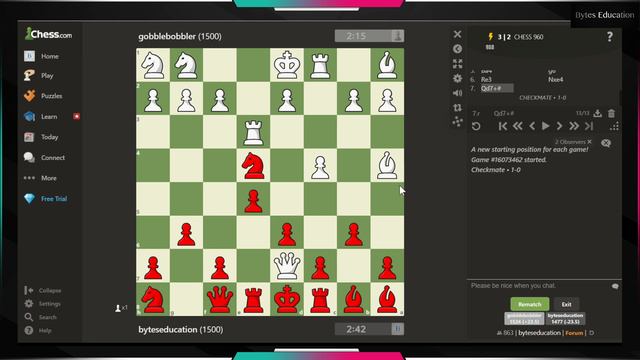Select move Nxe4 in move list

click(x=556, y=80)
